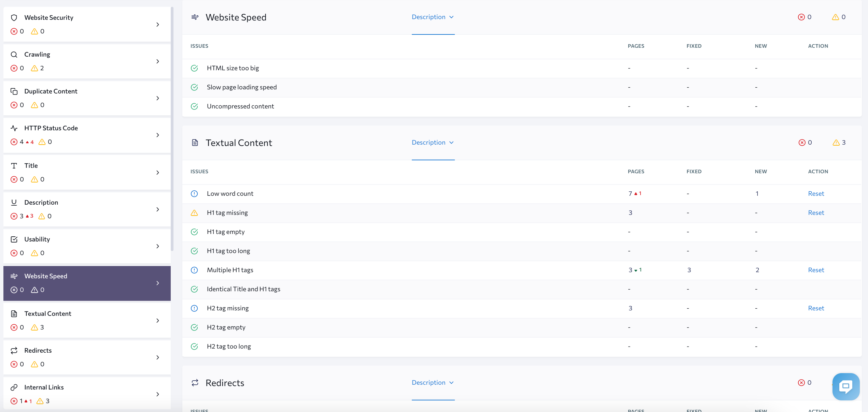Select the Textual Content menu item

[86, 320]
